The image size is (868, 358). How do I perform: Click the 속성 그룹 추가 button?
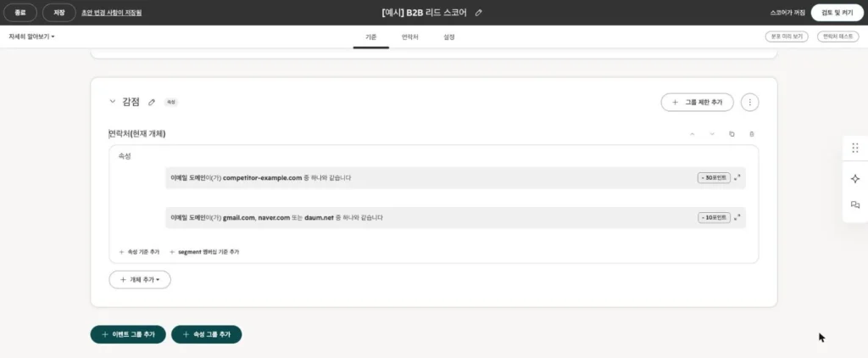tap(207, 335)
